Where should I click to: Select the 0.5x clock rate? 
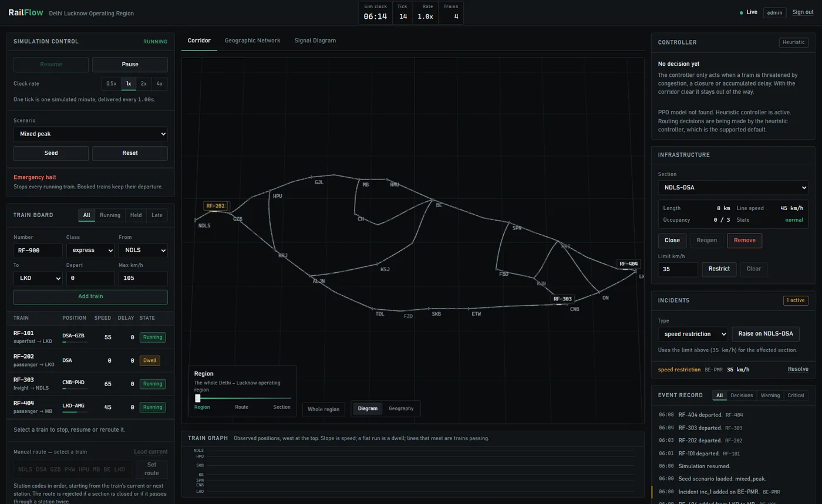[x=112, y=84]
